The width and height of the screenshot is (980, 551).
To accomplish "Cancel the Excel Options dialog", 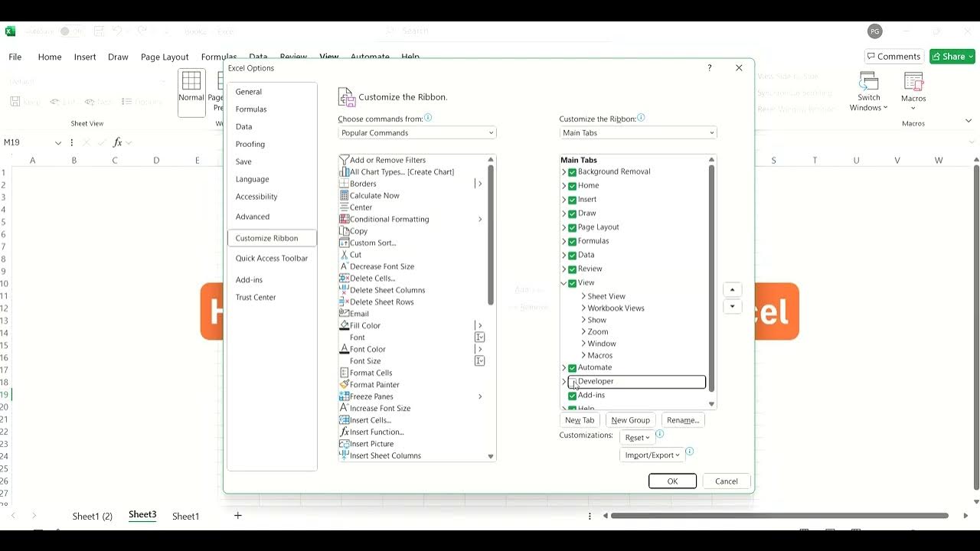I will pyautogui.click(x=727, y=481).
